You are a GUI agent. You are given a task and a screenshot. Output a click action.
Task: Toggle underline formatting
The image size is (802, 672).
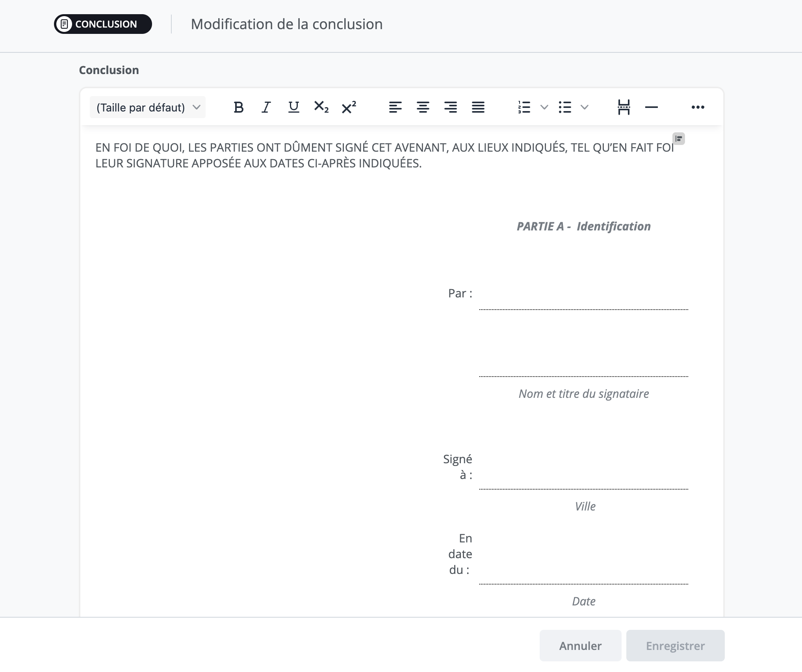coord(293,107)
